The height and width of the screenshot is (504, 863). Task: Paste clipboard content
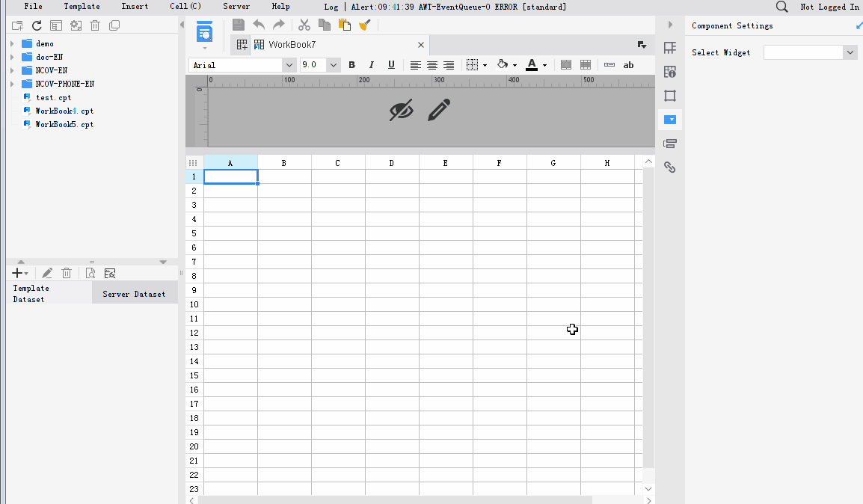(x=345, y=25)
